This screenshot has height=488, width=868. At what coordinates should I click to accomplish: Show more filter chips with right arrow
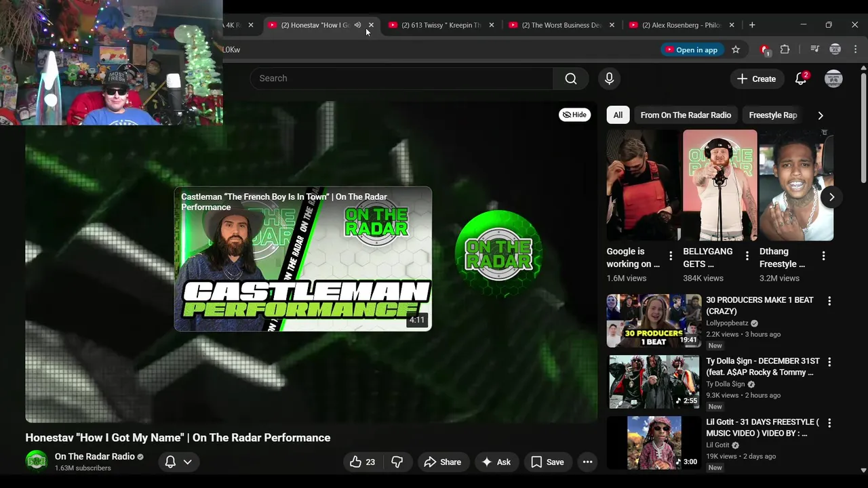(x=821, y=115)
